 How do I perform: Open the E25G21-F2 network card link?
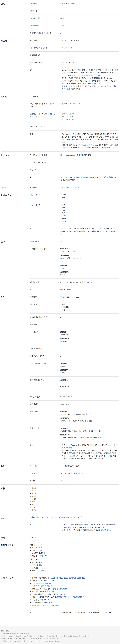tap(62, 594)
